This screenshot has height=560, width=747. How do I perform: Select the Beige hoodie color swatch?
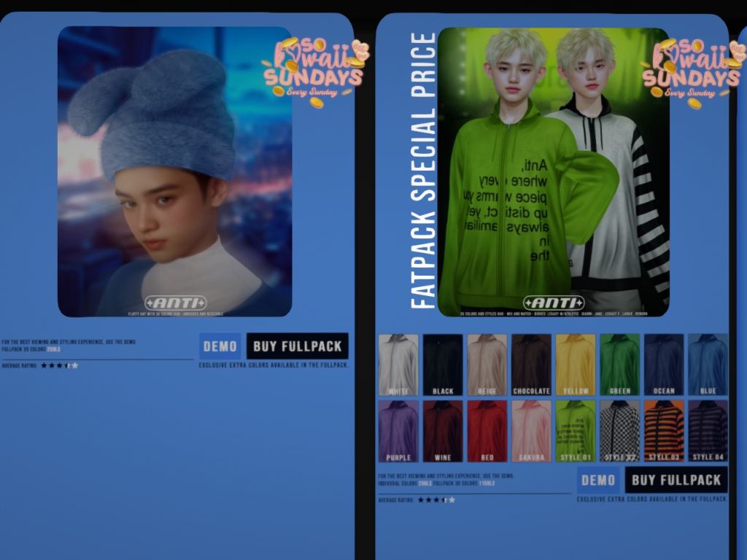click(x=487, y=365)
